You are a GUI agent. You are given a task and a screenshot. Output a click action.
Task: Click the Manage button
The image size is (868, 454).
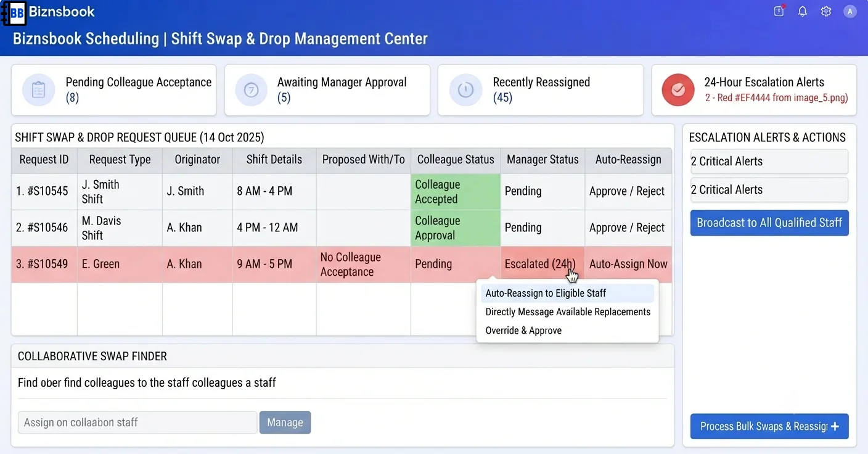pos(285,423)
